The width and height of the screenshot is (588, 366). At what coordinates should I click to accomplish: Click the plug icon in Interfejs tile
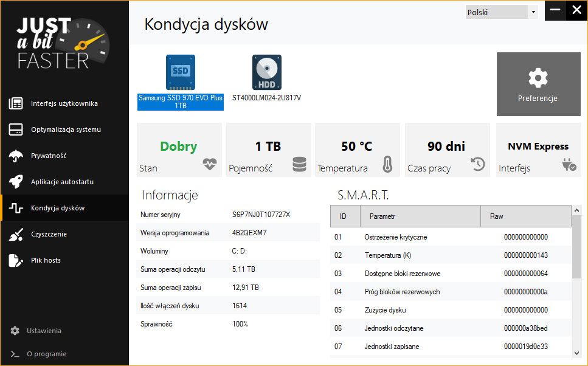569,164
